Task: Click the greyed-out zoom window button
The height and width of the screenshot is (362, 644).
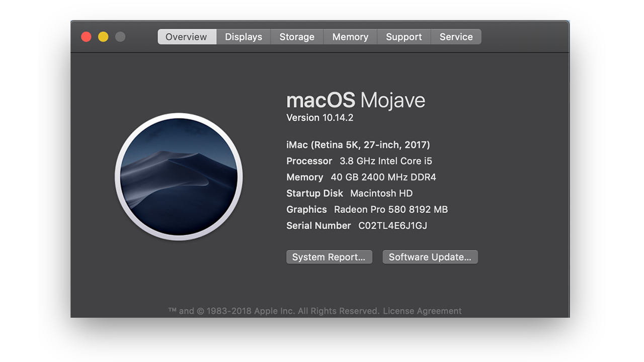Action: pyautogui.click(x=120, y=37)
